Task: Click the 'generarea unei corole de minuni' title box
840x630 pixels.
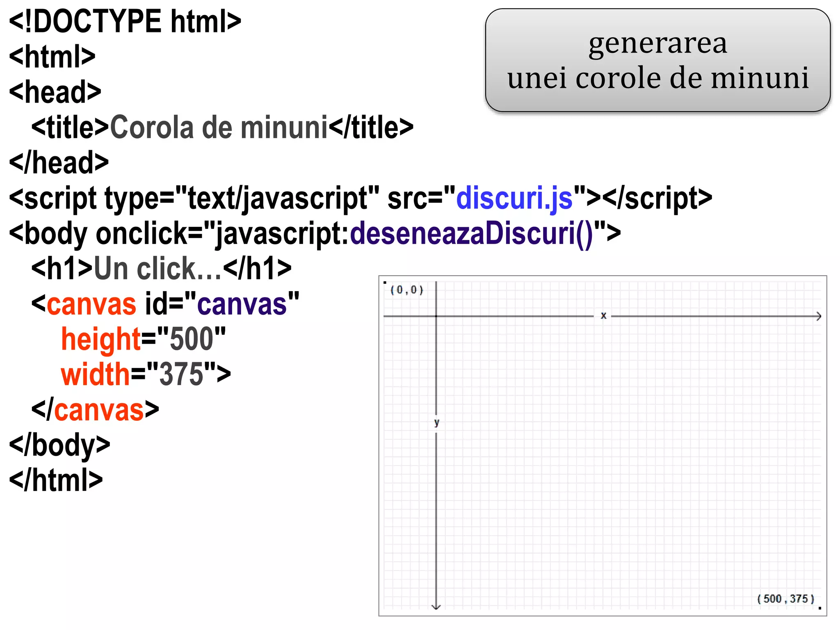Action: click(657, 60)
